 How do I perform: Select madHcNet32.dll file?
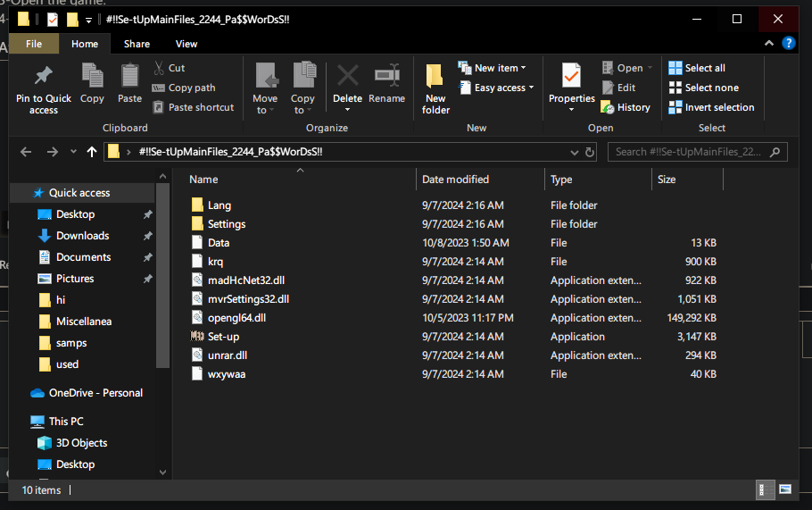click(x=246, y=280)
